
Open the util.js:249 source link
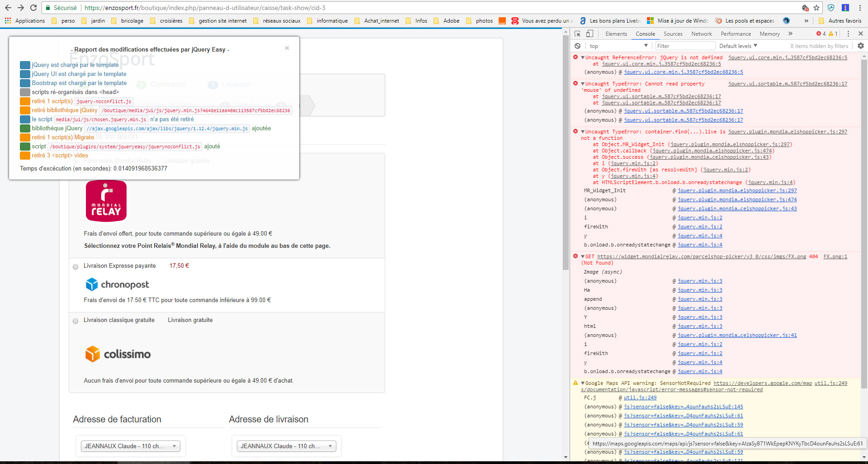[x=830, y=383]
